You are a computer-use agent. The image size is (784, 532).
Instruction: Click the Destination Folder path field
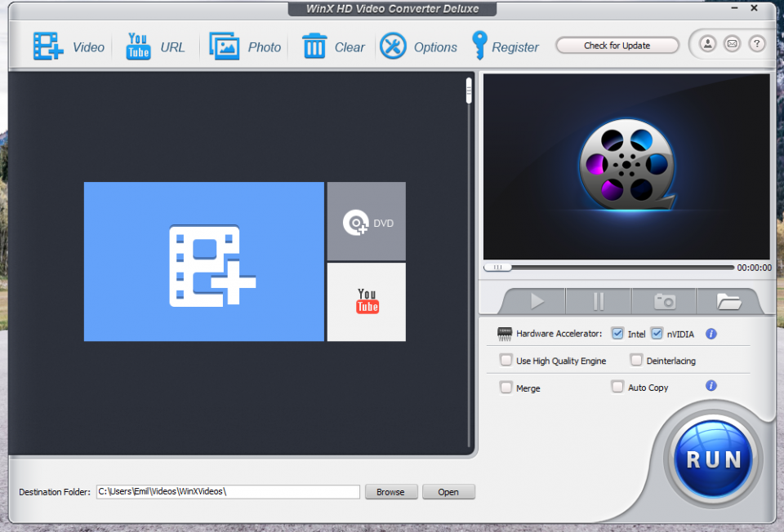pyautogui.click(x=228, y=492)
